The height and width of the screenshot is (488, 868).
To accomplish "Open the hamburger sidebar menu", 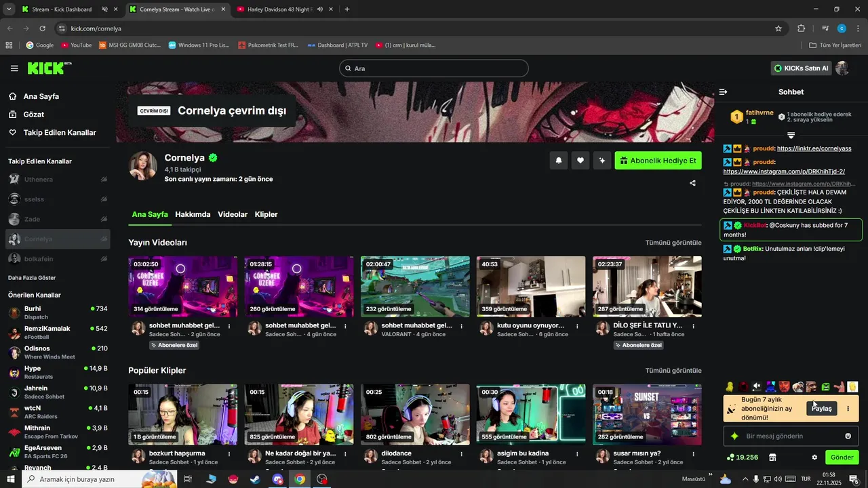I will (14, 68).
